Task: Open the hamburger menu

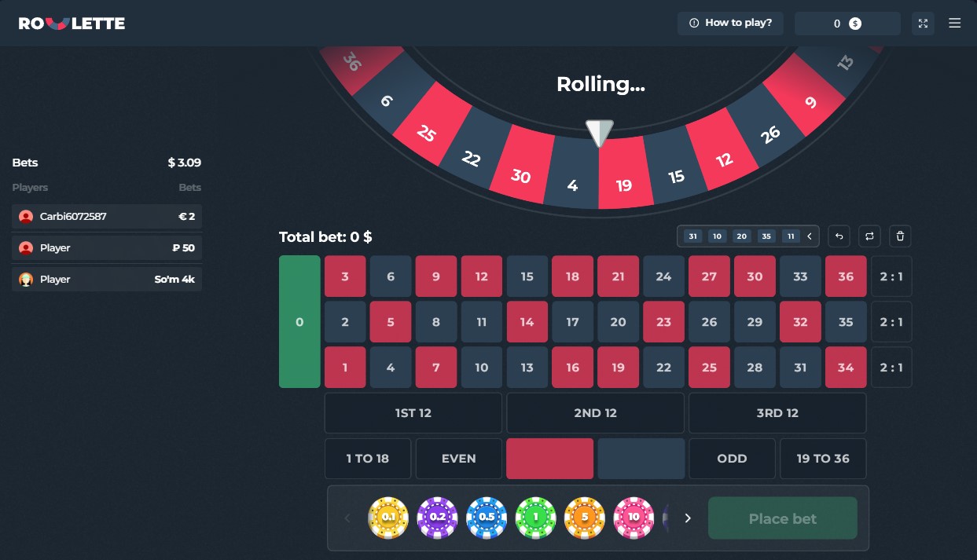Action: coord(955,24)
